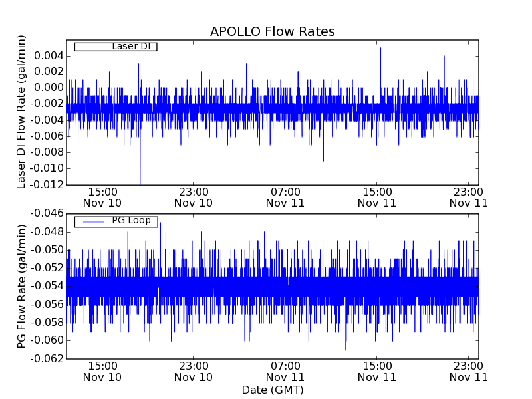Select the 'PG Loop' legend label
Viewport: 532px width, 399px height.
[x=131, y=221]
